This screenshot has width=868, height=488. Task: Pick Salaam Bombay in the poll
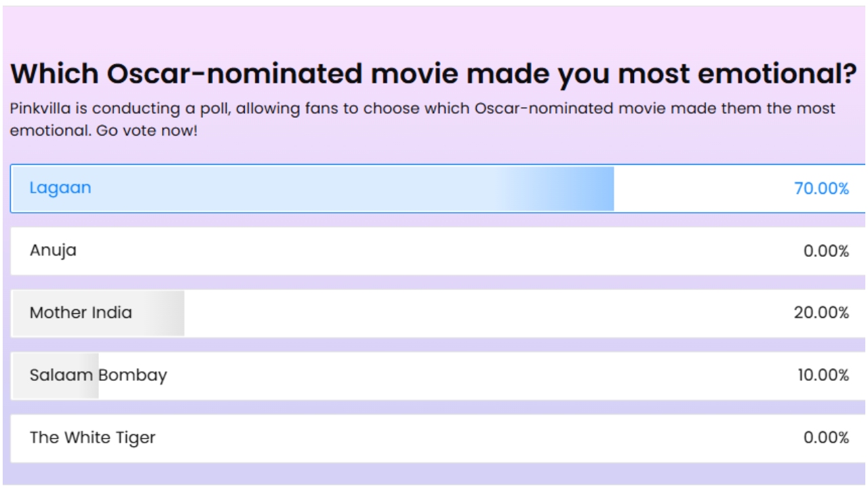point(438,375)
